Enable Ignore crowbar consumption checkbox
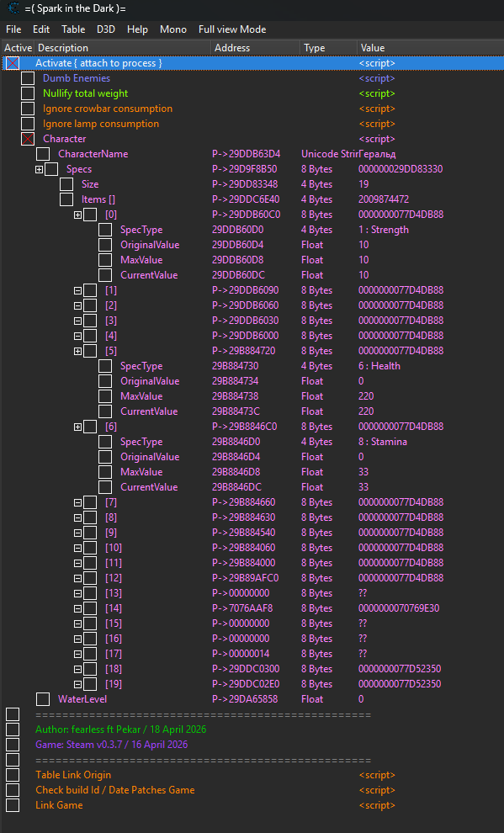504x833 pixels. tap(28, 109)
